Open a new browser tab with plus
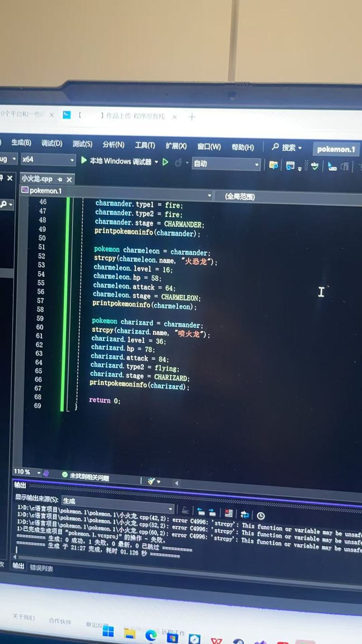 tap(192, 117)
